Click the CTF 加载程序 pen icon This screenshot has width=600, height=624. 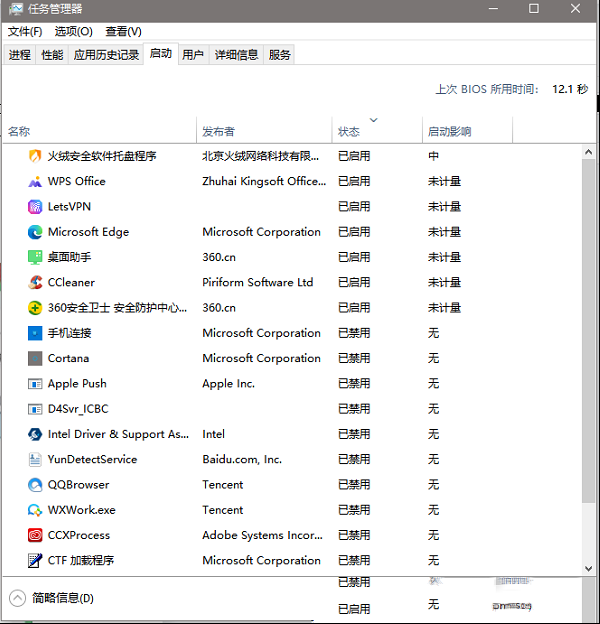tap(35, 560)
